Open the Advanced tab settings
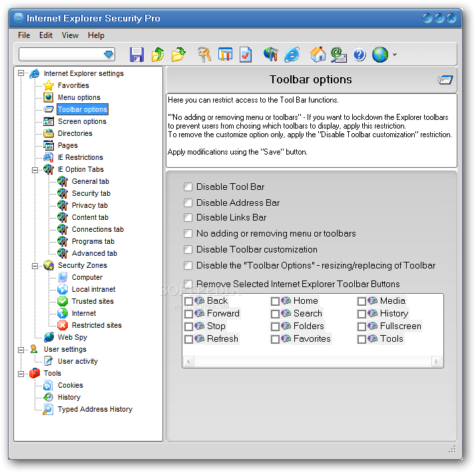Image resolution: width=476 pixels, height=473 pixels. click(x=95, y=253)
